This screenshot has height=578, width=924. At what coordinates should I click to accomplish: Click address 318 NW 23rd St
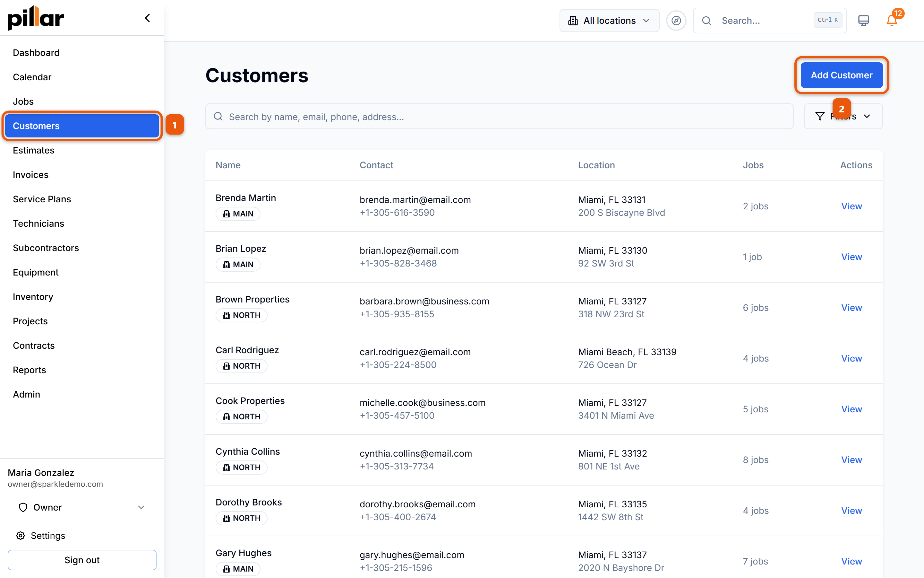point(611,314)
